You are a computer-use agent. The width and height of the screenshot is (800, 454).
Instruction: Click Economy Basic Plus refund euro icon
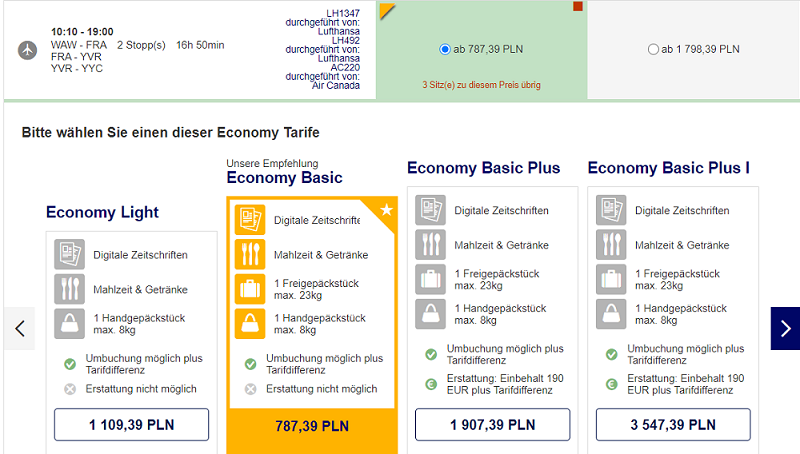431,384
